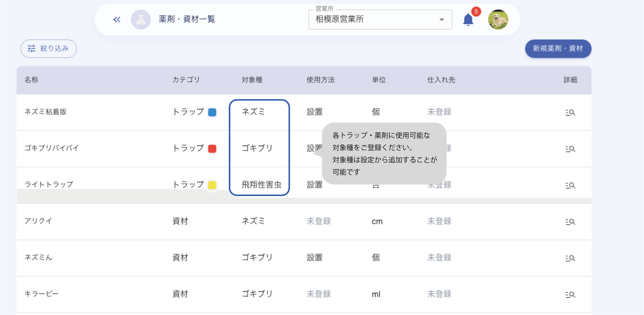644x315 pixels.
Task: Click the flask icon in header
Action: (141, 19)
